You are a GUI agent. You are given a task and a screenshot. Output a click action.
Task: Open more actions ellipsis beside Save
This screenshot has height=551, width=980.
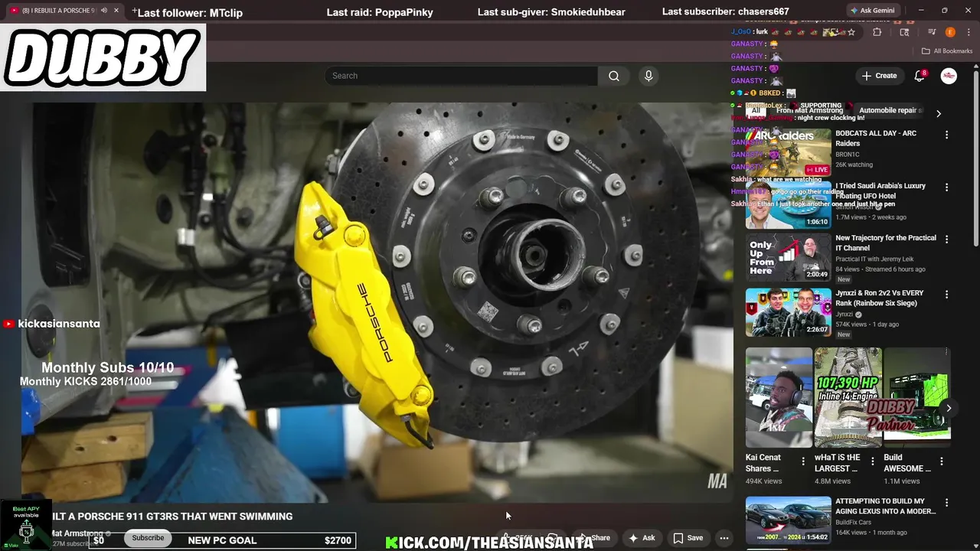724,538
